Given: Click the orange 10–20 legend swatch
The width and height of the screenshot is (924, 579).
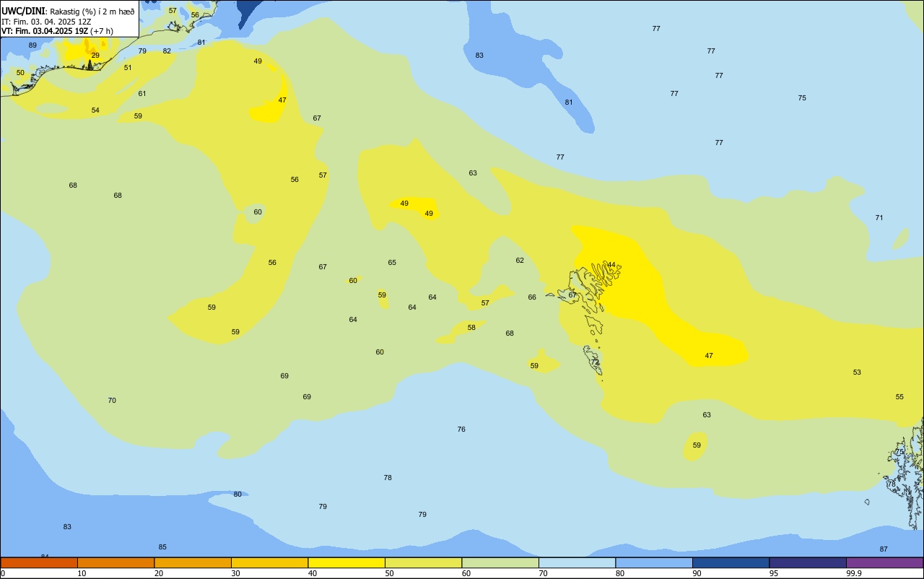Looking at the screenshot, I should click(115, 562).
